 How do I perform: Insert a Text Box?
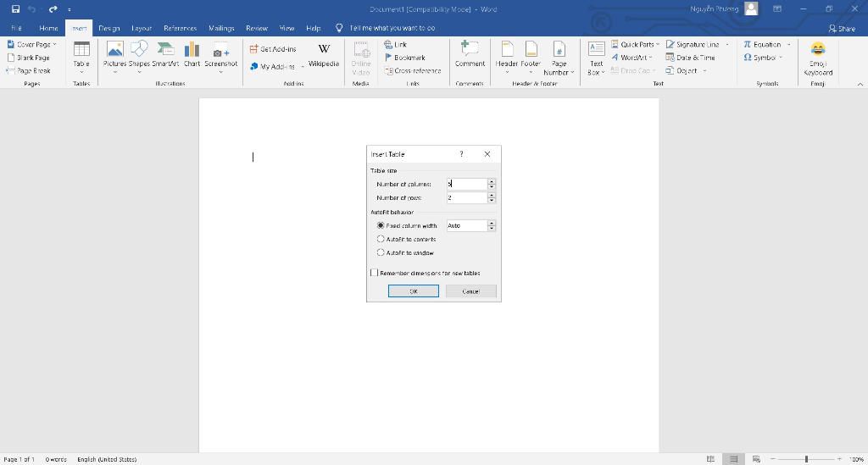pyautogui.click(x=596, y=58)
